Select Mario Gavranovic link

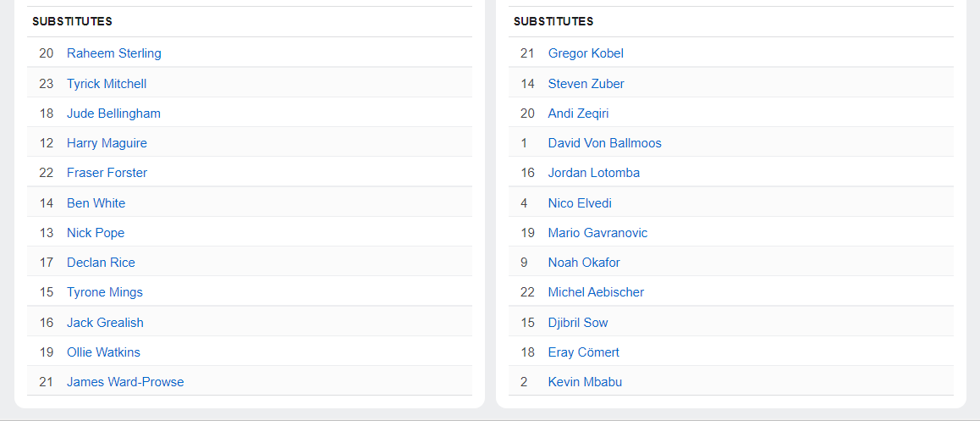click(x=597, y=233)
